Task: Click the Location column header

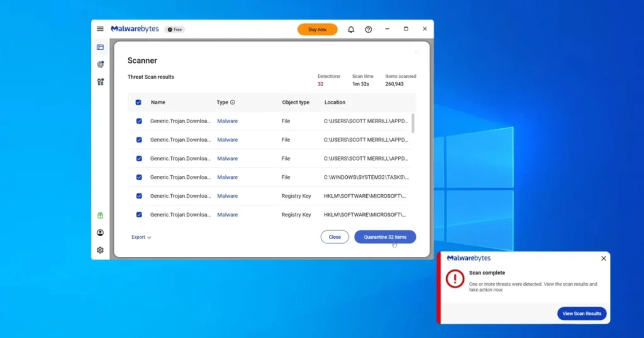Action: 335,102
